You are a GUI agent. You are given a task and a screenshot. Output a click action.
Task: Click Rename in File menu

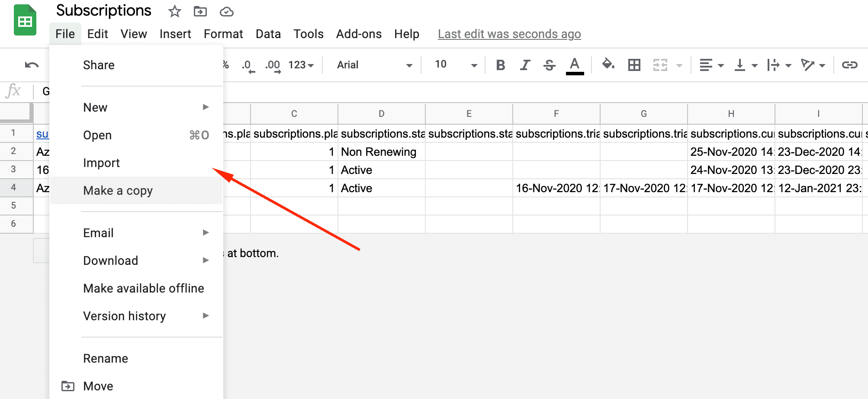coord(136,358)
